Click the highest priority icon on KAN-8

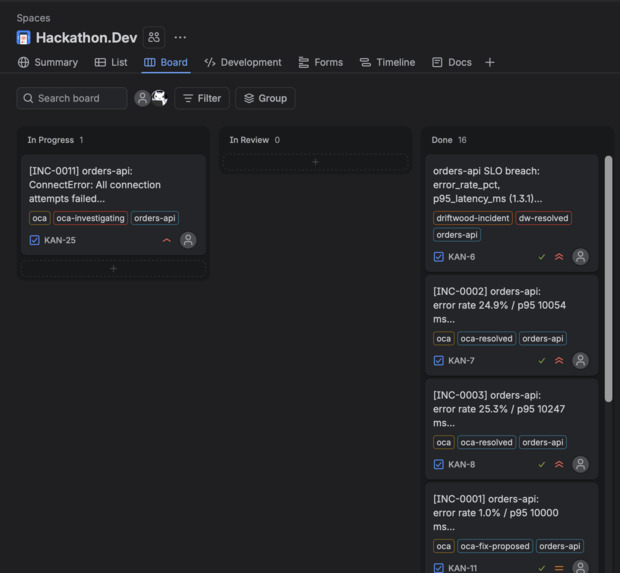pyautogui.click(x=559, y=464)
